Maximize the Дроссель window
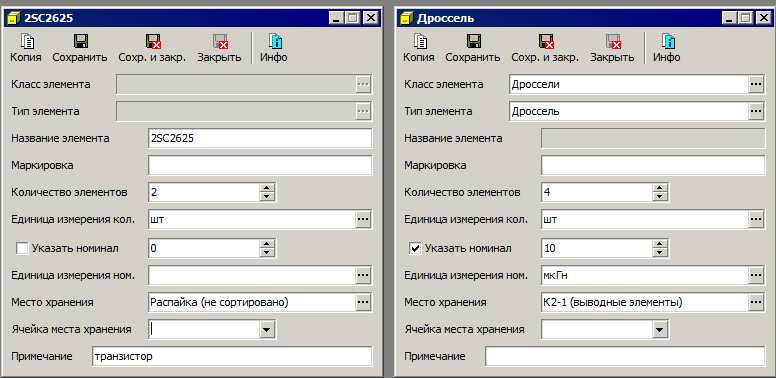Screen dimensions: 776x378 click(x=745, y=18)
